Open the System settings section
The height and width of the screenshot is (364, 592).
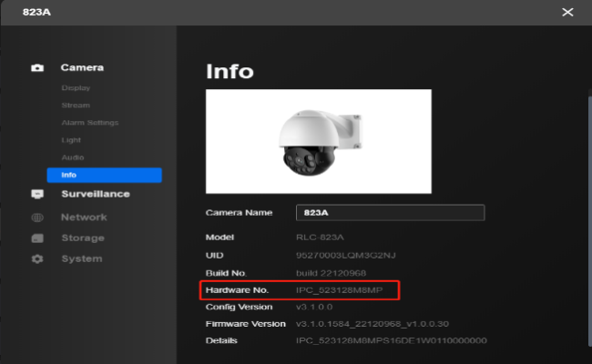pyautogui.click(x=81, y=259)
